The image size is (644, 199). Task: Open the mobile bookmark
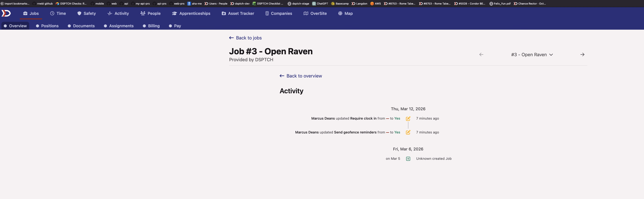click(97, 4)
